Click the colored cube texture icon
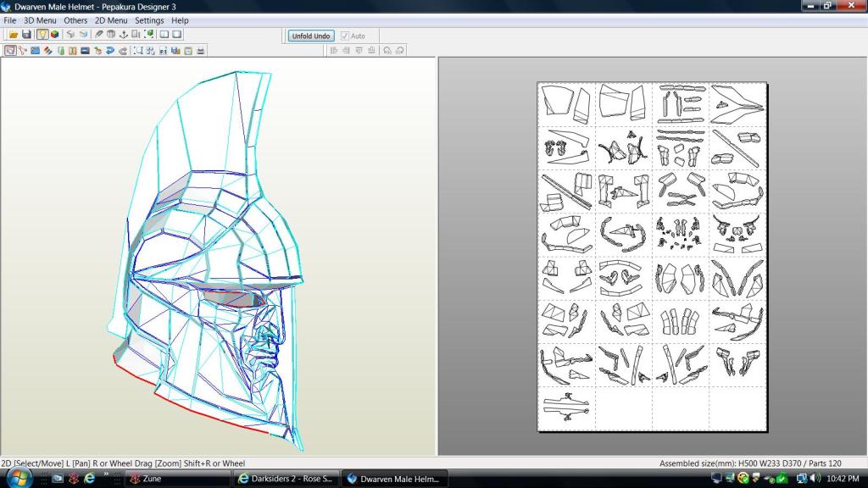 coord(54,35)
